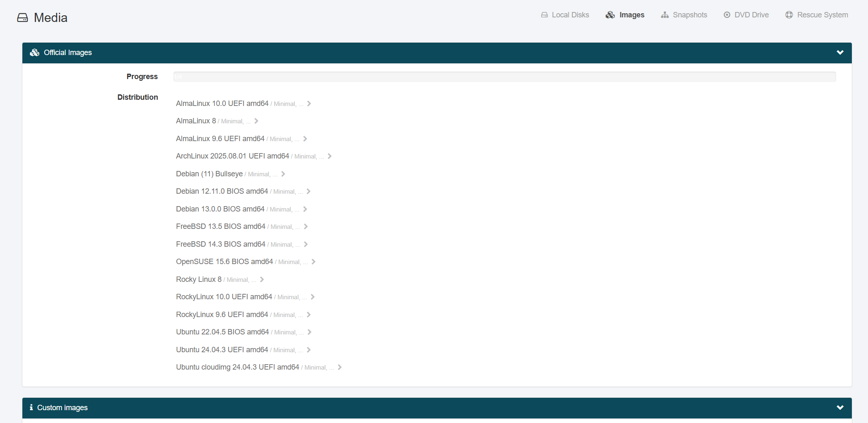Expand Debian 13.0.0 BIOS amd64 arrow
The width and height of the screenshot is (868, 423).
[305, 209]
